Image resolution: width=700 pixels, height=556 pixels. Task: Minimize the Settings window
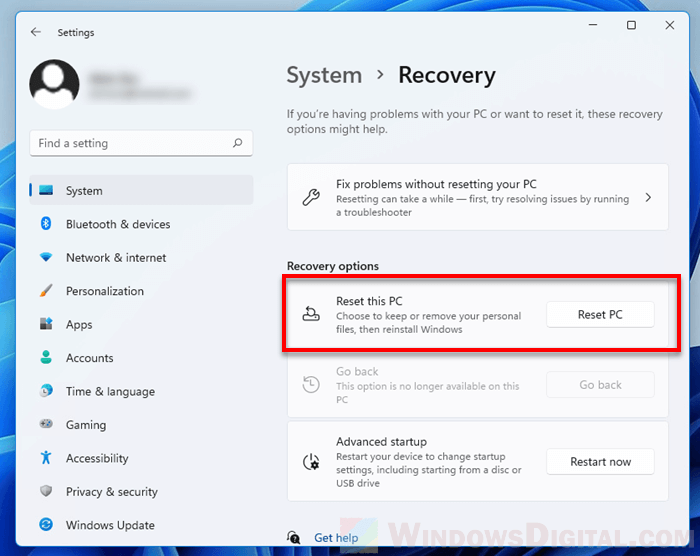[x=593, y=25]
